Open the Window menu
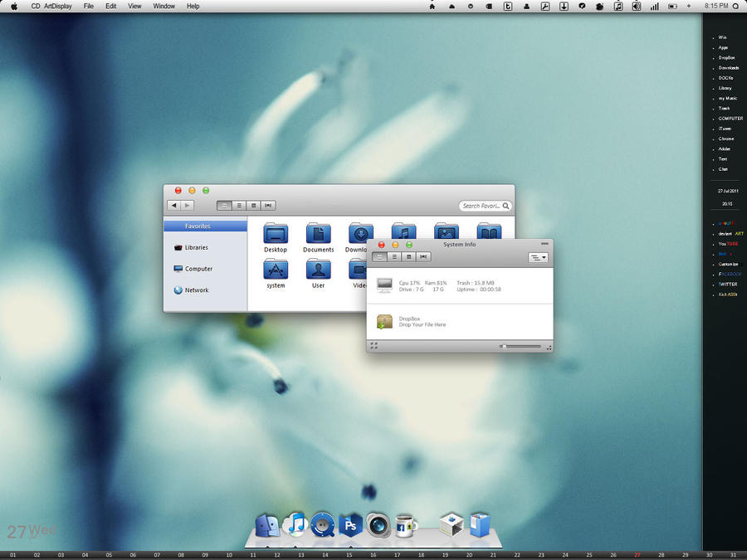 tap(164, 6)
